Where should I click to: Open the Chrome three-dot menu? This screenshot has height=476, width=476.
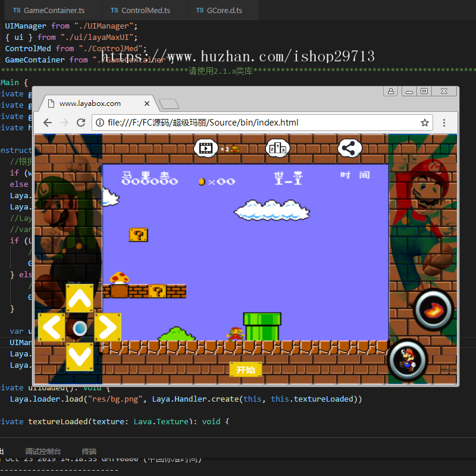click(x=444, y=123)
